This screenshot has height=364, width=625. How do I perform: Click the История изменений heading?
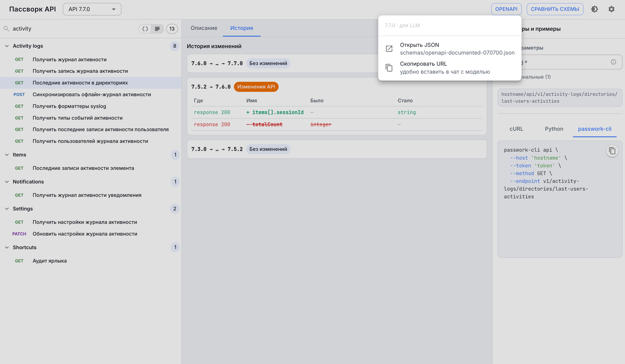click(x=214, y=46)
